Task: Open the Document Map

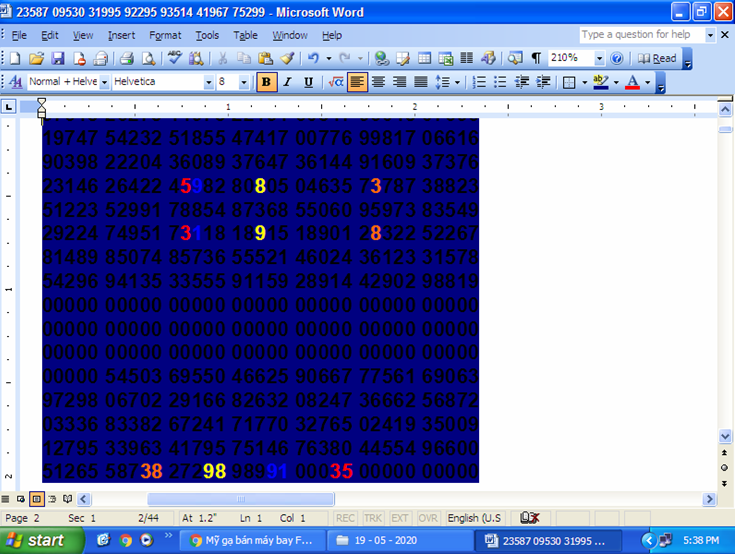Action: click(x=515, y=59)
